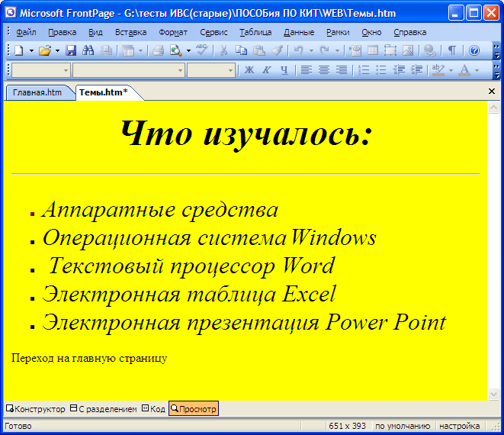This screenshot has height=435, width=504.
Task: Open the Правка menu
Action: [x=62, y=32]
